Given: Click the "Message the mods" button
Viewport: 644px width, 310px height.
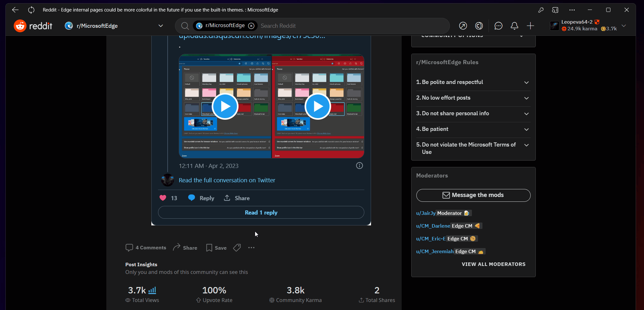Looking at the screenshot, I should [x=473, y=195].
